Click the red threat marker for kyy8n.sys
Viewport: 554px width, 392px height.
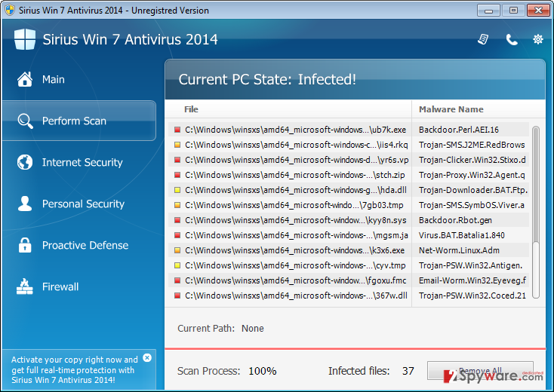click(177, 220)
